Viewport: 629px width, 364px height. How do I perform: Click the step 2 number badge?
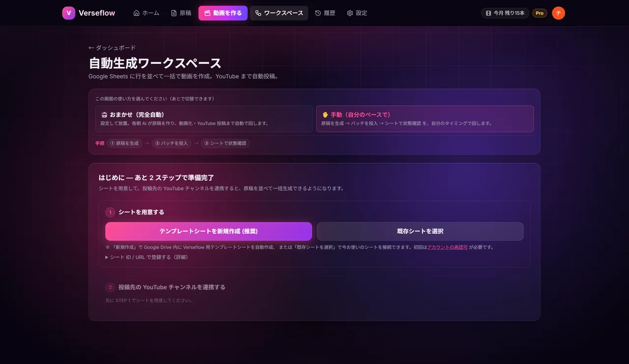pos(110,287)
